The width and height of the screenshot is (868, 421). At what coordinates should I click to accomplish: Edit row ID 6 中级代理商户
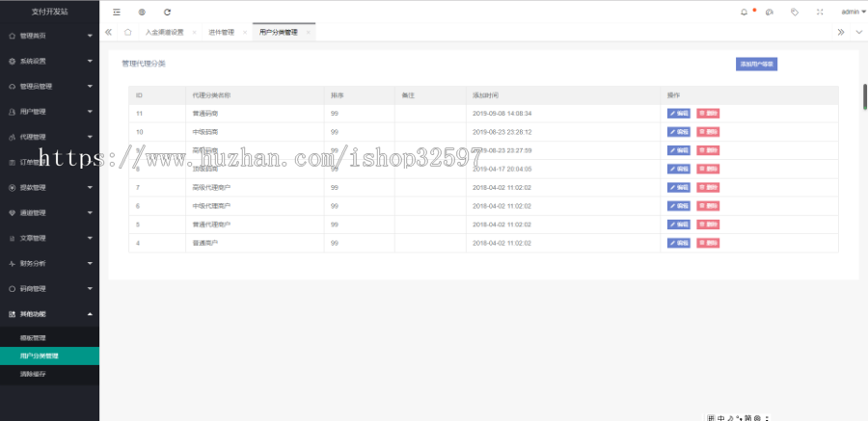tap(679, 206)
